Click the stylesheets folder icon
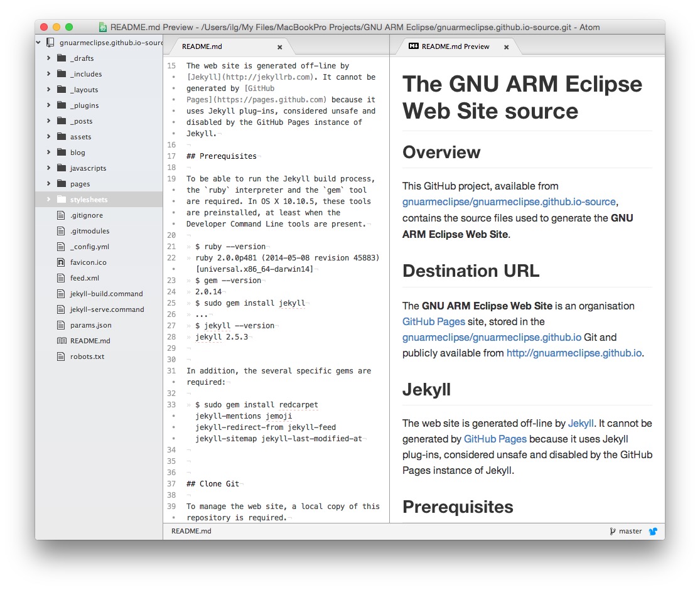The height and width of the screenshot is (590, 700). (62, 200)
